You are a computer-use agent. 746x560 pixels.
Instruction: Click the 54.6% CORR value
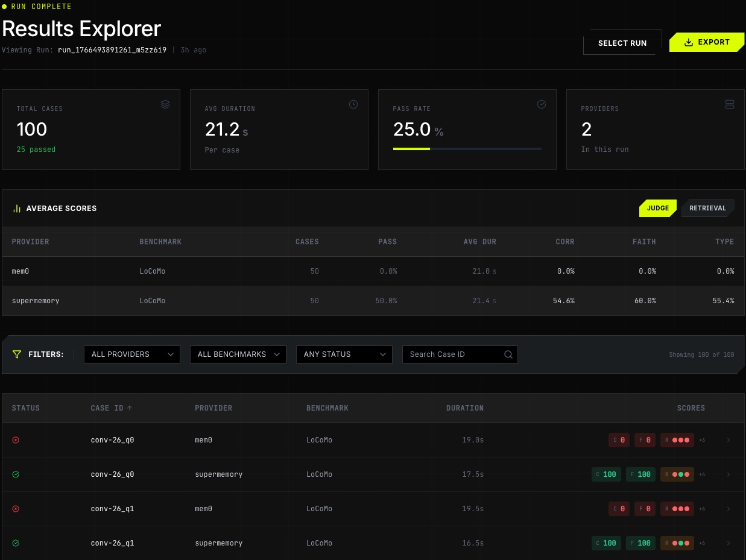564,300
